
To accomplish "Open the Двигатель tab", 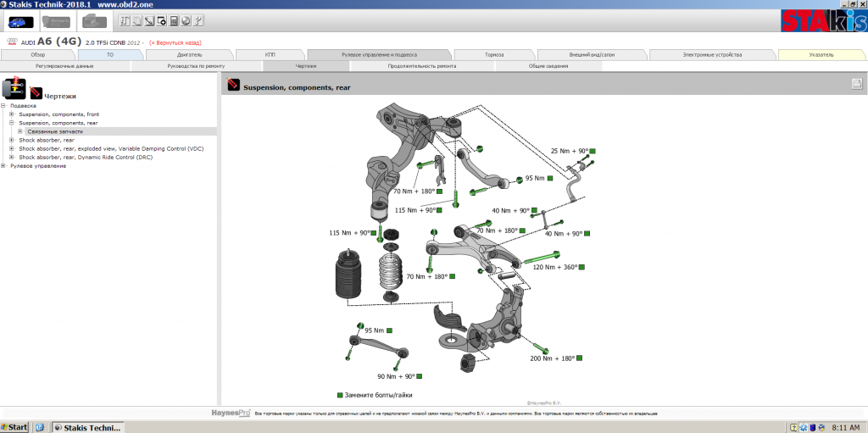I will (189, 54).
